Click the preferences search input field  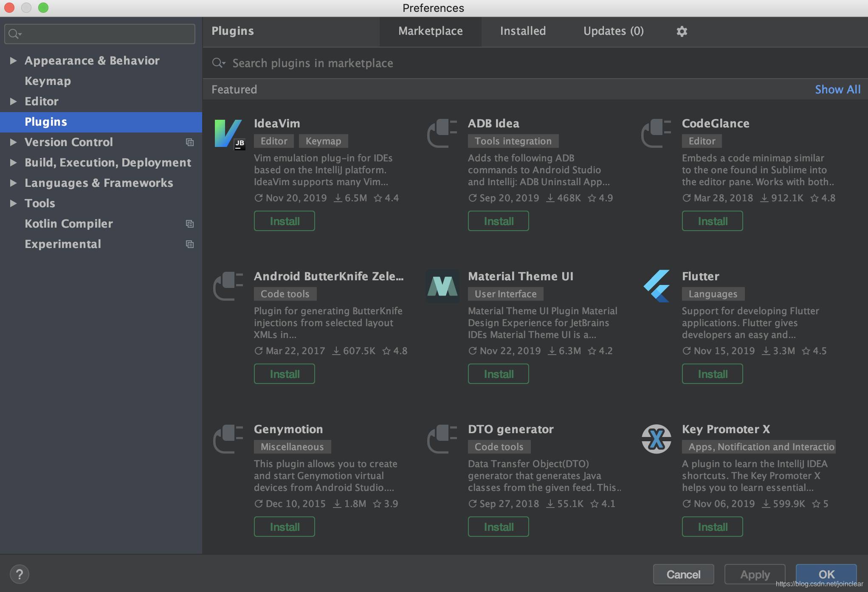(100, 34)
